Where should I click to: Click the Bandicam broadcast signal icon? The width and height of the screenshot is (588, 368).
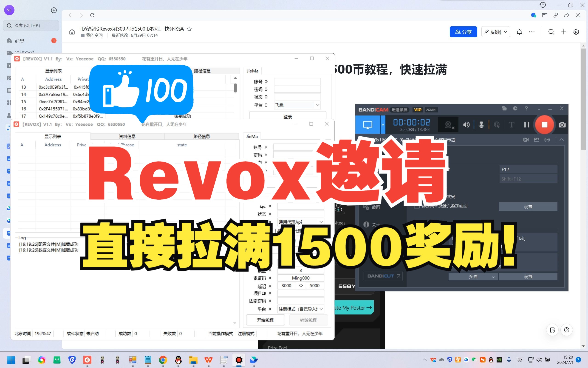coord(547,140)
